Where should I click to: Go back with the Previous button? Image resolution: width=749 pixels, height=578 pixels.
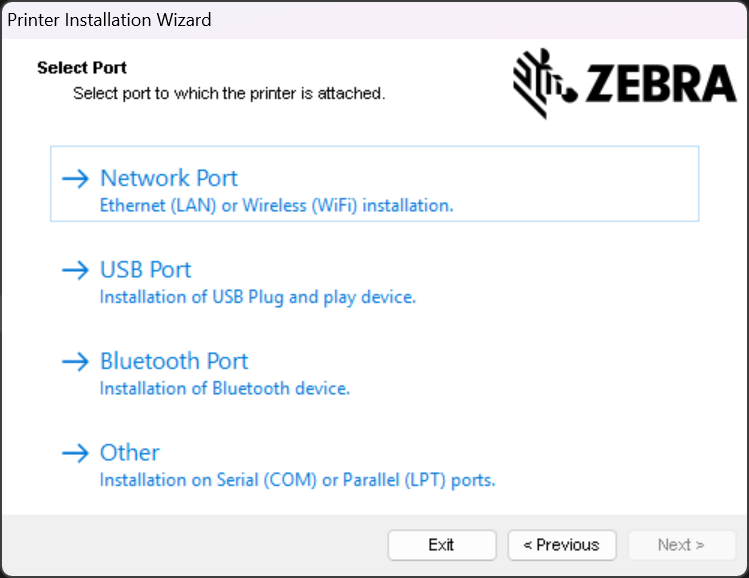(x=561, y=545)
